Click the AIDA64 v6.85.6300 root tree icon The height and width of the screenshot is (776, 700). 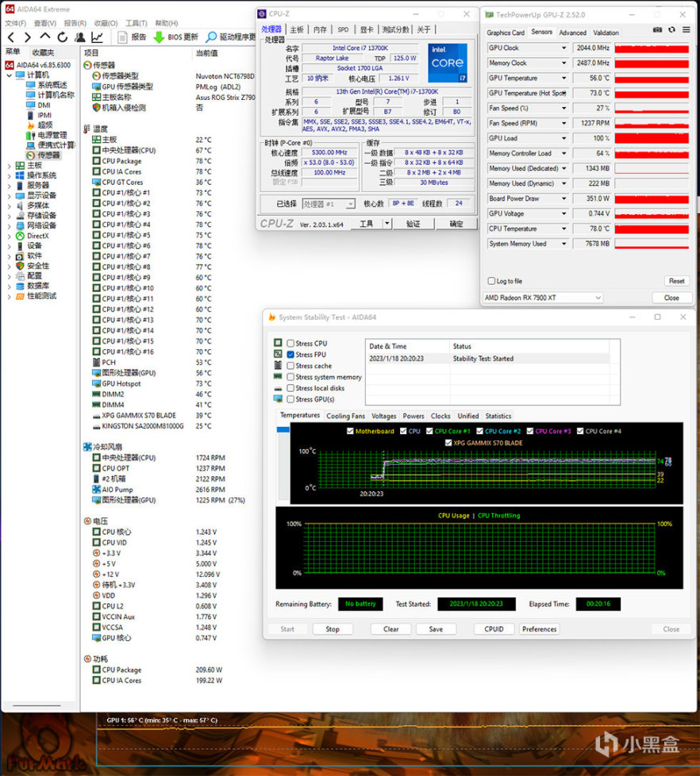(x=10, y=65)
